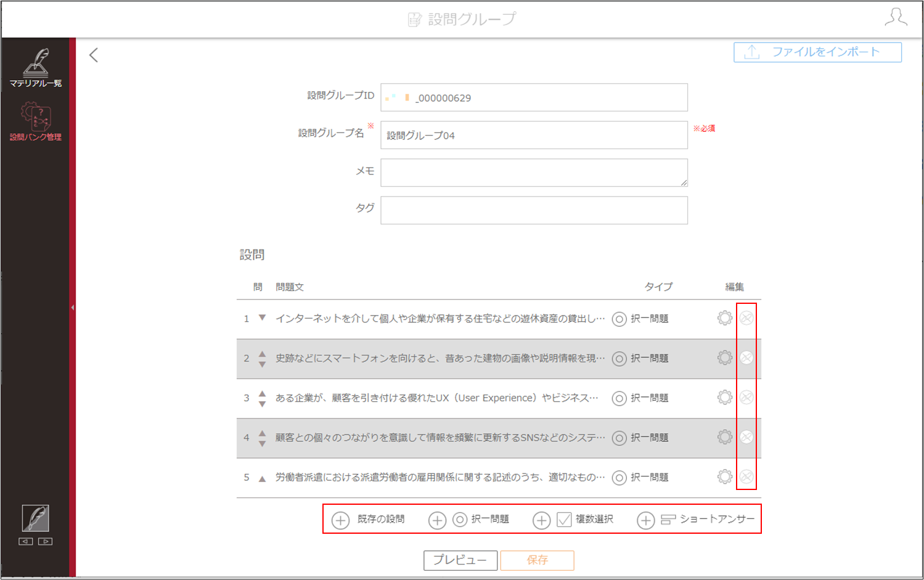Delete question 3 with the X icon
This screenshot has width=924, height=580.
click(x=746, y=398)
